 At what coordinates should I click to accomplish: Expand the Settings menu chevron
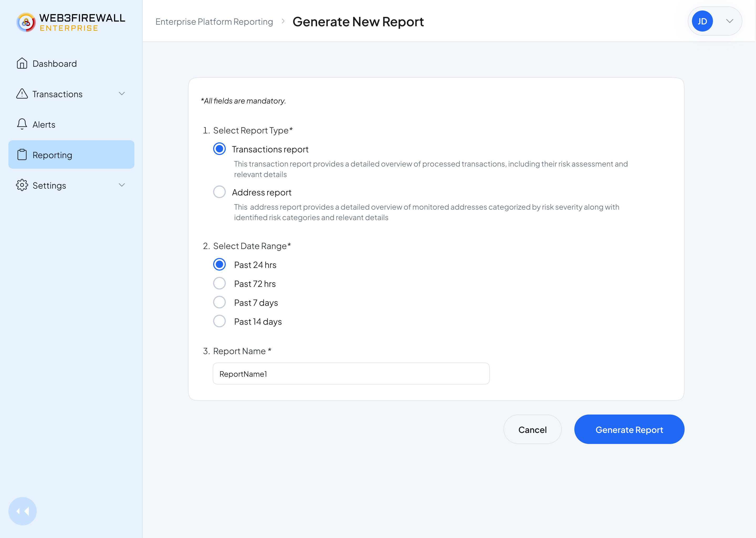(122, 185)
